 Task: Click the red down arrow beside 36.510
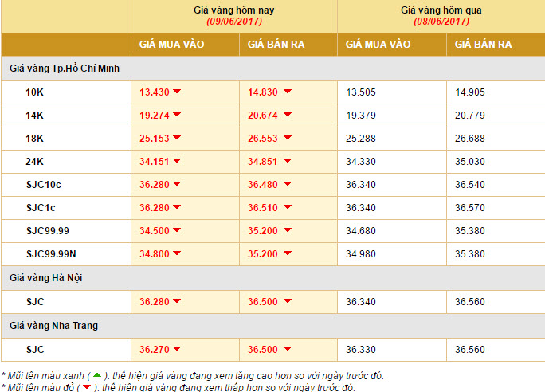coord(288,207)
